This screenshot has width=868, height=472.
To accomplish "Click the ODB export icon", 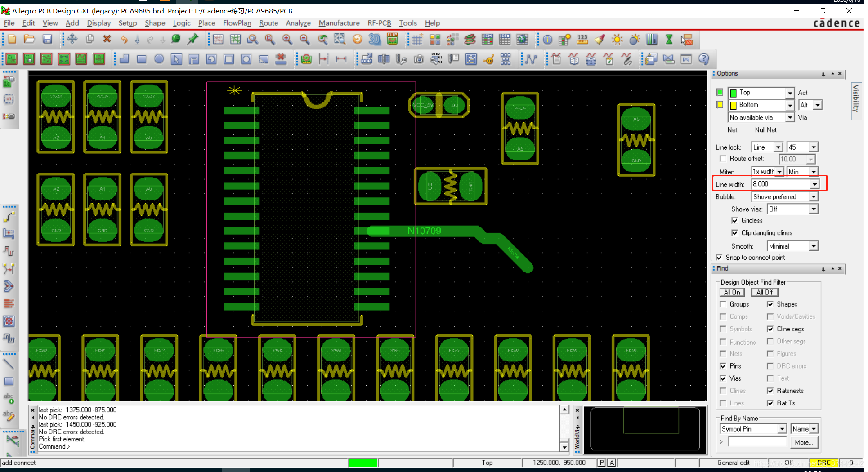I will click(x=367, y=59).
